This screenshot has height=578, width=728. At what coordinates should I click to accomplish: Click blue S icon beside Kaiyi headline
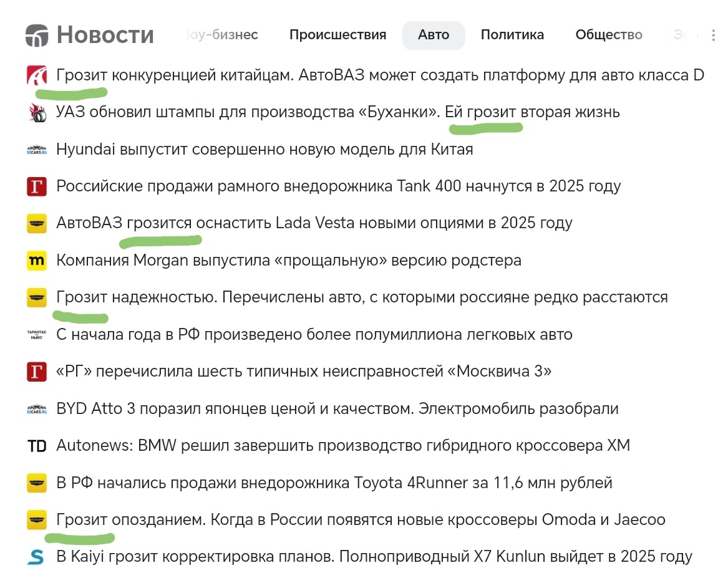37,557
